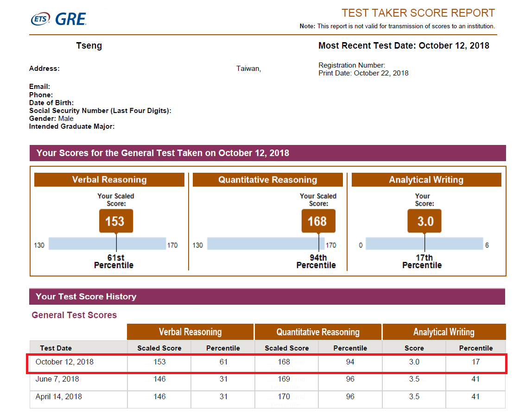Select the April 14, 2018 table row date
Image resolution: width=532 pixels, height=414 pixels.
coord(59,397)
